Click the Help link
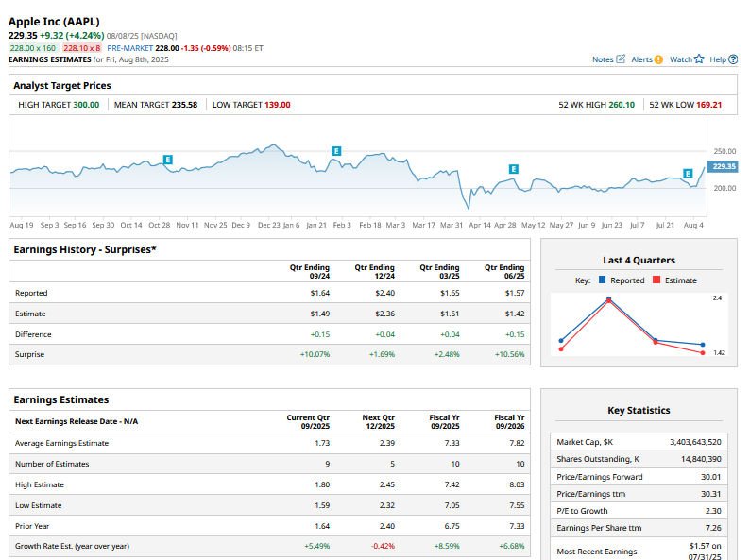This screenshot has height=560, width=750. click(718, 59)
